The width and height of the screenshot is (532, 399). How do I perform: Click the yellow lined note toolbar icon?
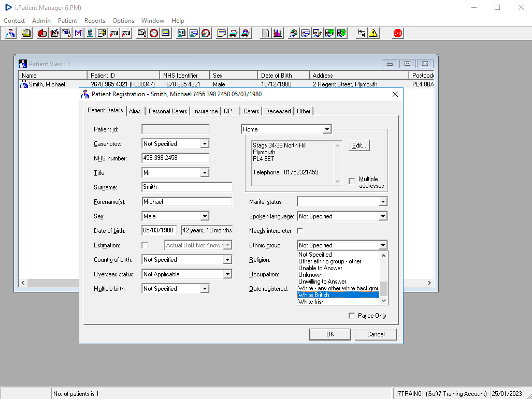tap(222, 33)
